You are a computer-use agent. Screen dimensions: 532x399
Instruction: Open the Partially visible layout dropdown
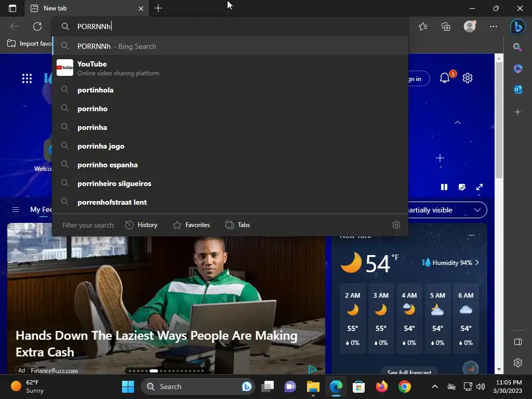point(447,210)
